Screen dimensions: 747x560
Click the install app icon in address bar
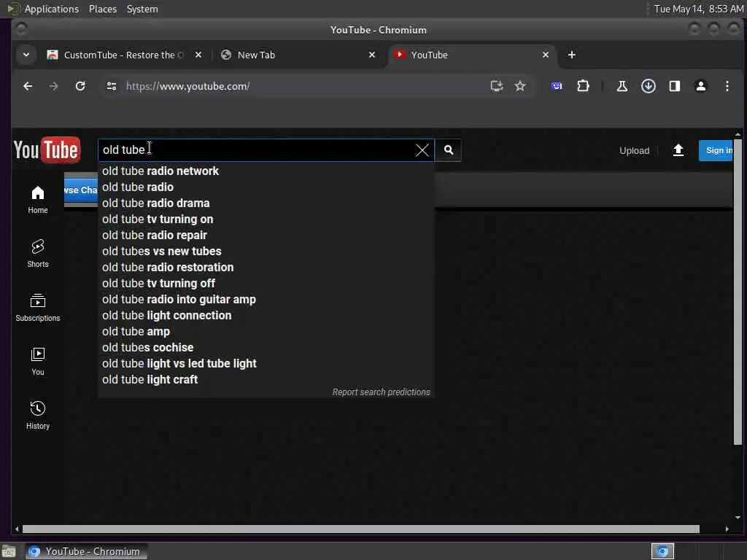pos(496,86)
